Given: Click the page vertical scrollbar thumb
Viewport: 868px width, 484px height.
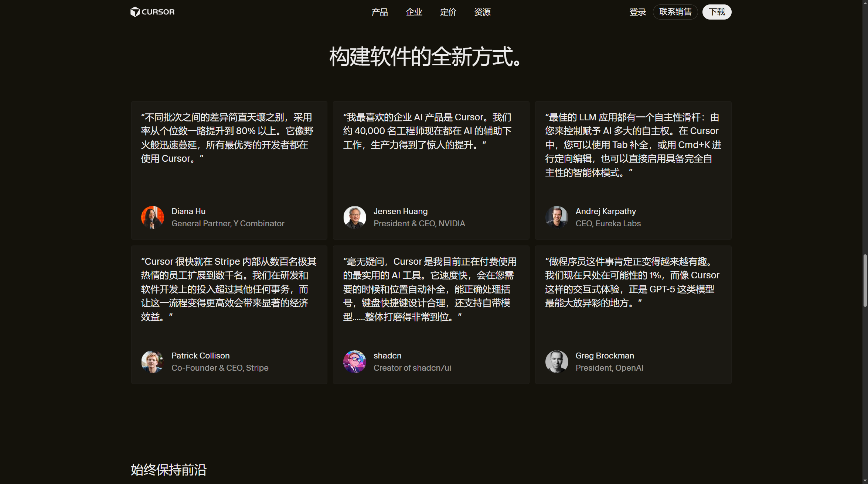Looking at the screenshot, I should click(x=865, y=280).
